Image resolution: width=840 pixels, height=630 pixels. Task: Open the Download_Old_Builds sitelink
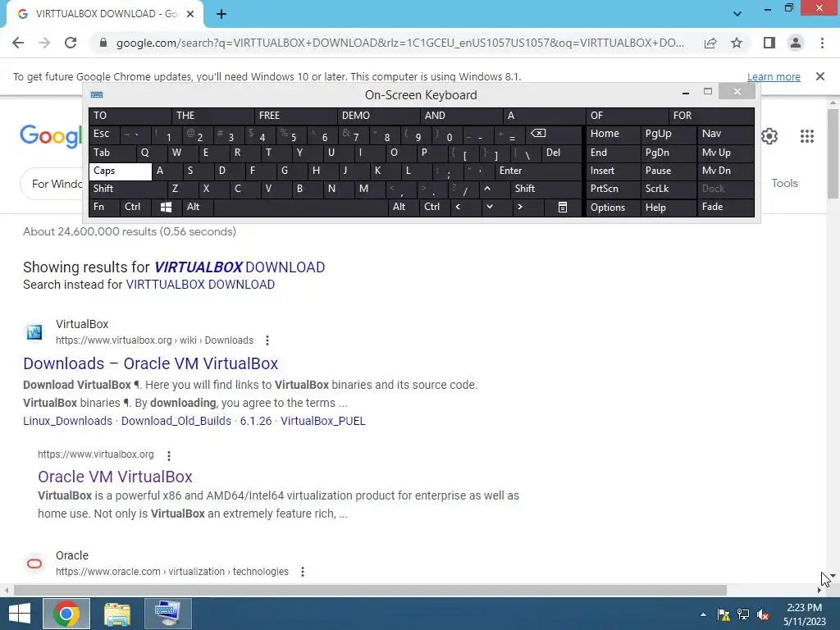tap(176, 421)
